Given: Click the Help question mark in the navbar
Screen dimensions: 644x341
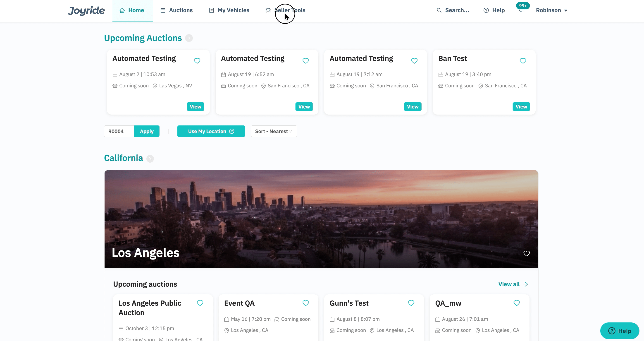Looking at the screenshot, I should 486,10.
